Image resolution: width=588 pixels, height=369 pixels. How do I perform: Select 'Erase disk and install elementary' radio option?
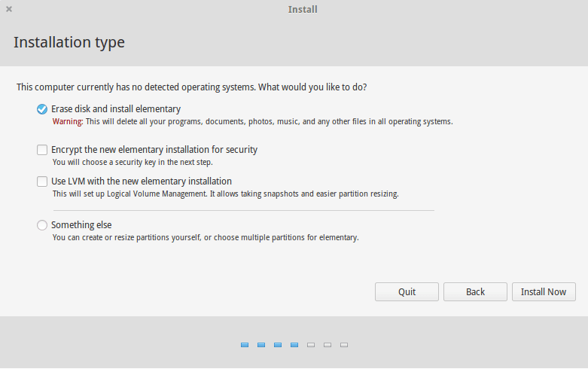pos(42,109)
